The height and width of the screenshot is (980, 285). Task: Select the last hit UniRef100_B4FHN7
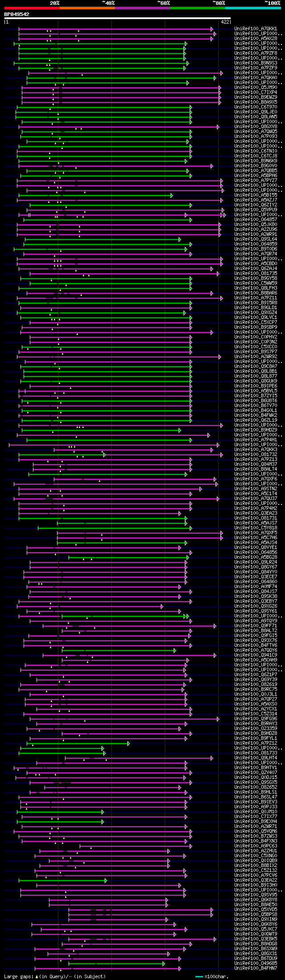[256, 968]
